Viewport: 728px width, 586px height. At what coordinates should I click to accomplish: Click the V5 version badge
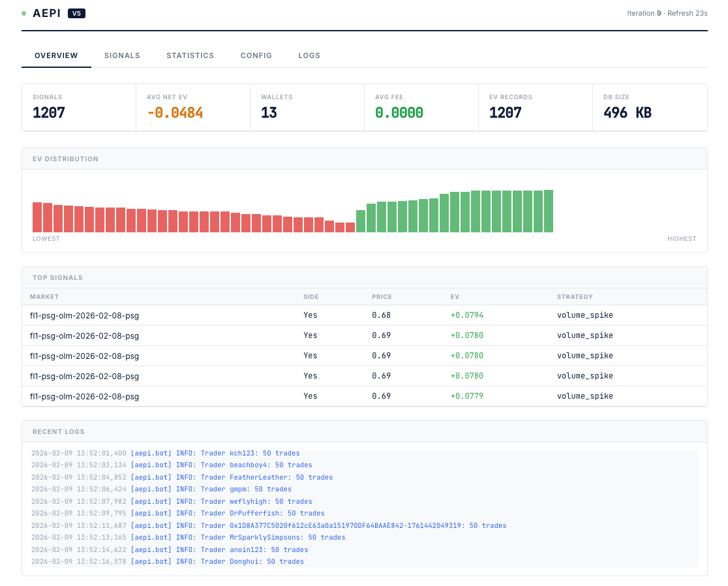coord(76,14)
